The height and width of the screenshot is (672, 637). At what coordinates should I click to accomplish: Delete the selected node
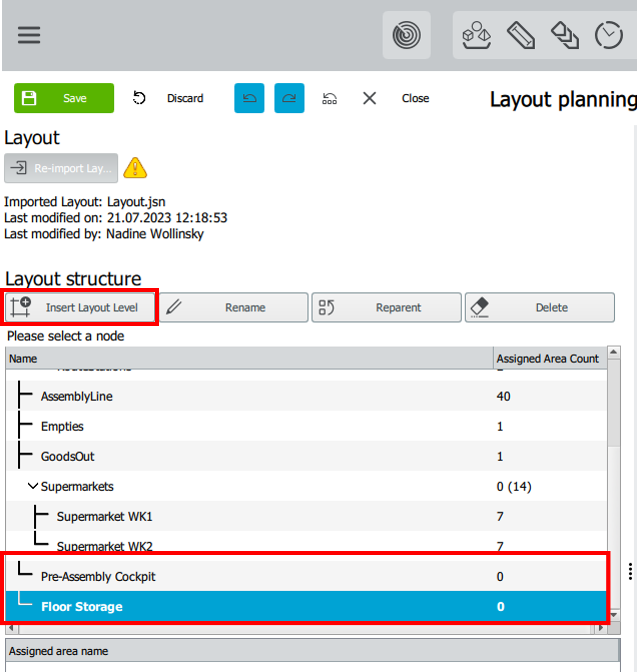click(539, 307)
